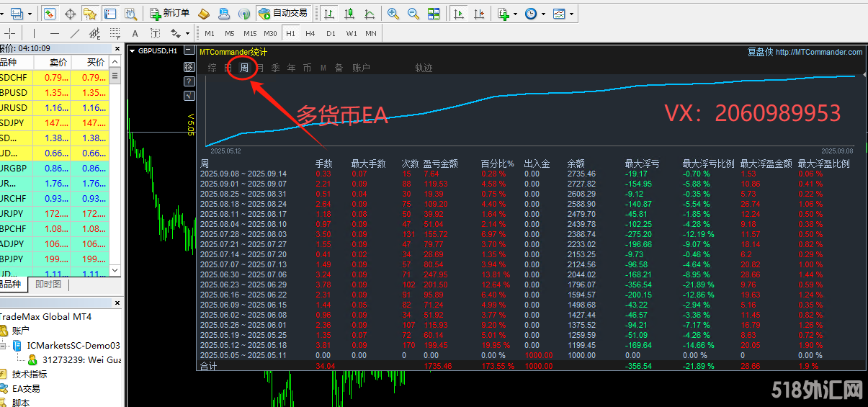The image size is (868, 407).
Task: Click the √ check button on chart
Action: click(x=189, y=94)
